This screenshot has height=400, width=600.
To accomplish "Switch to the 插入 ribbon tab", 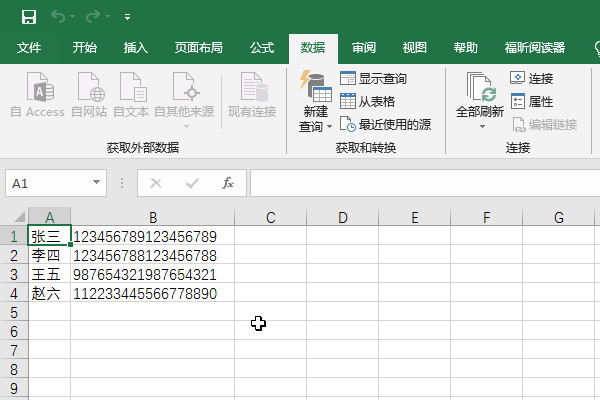I will [135, 48].
